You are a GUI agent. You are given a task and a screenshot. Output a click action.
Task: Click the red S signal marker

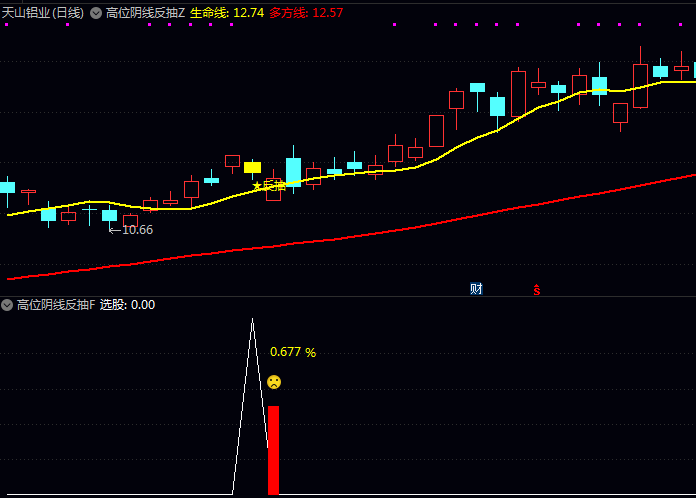pos(537,290)
